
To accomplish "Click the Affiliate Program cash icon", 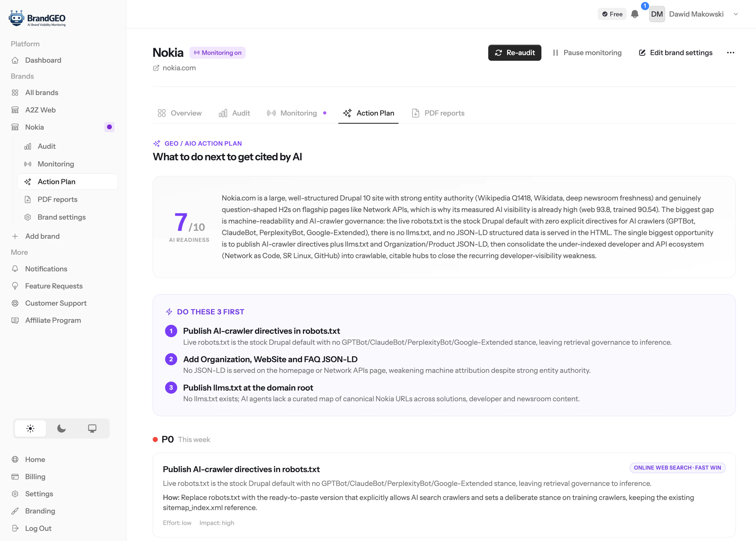I will (15, 320).
